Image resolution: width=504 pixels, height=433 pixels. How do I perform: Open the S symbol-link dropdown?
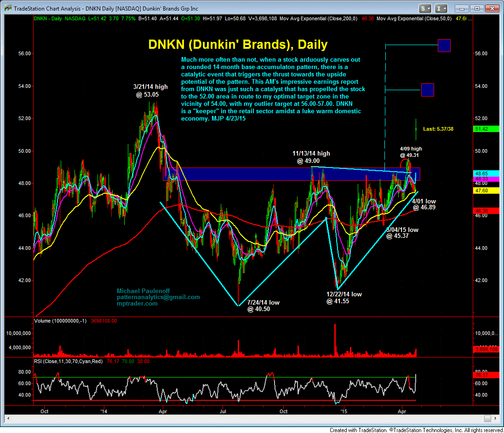(425, 9)
